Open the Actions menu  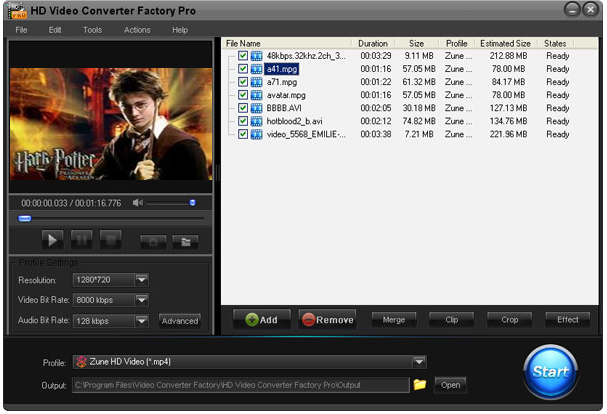click(x=137, y=30)
